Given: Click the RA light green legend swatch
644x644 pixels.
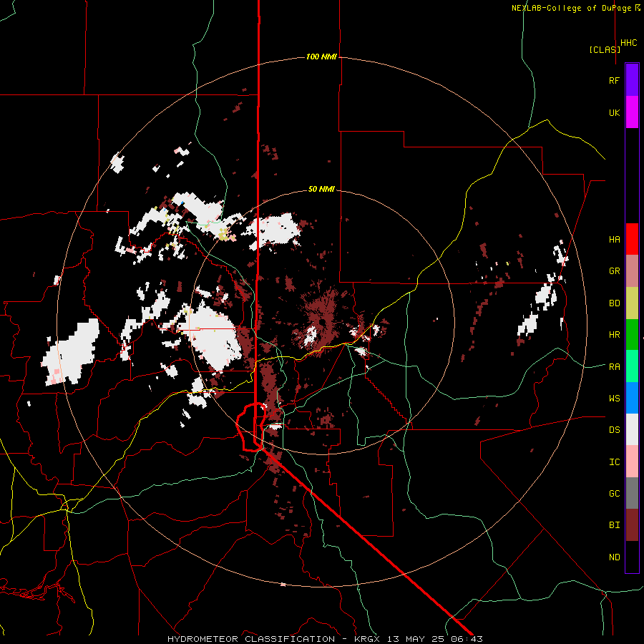Looking at the screenshot, I should tap(632, 366).
